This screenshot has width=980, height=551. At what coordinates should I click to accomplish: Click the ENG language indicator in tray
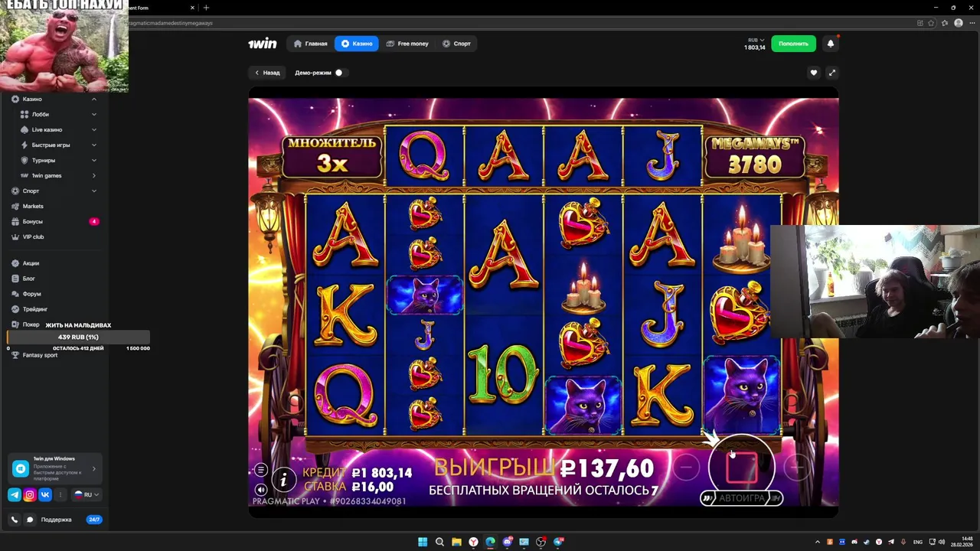click(918, 542)
